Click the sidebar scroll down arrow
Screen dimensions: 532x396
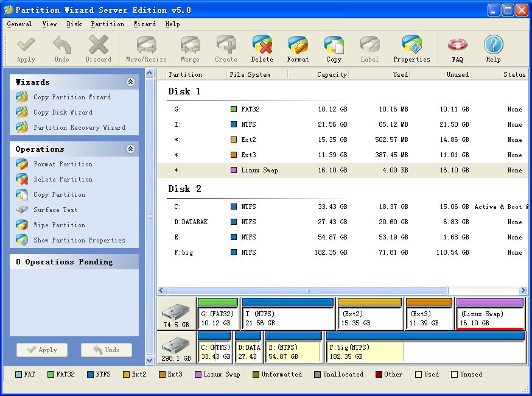coord(150,360)
